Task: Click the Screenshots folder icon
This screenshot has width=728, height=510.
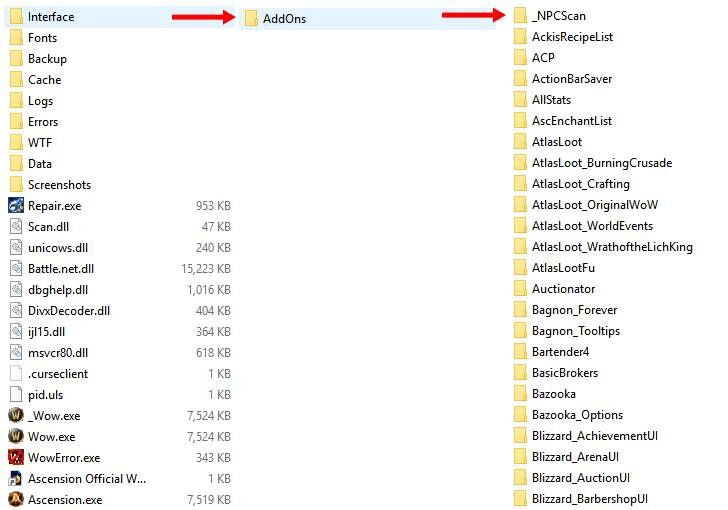Action: pyautogui.click(x=16, y=184)
